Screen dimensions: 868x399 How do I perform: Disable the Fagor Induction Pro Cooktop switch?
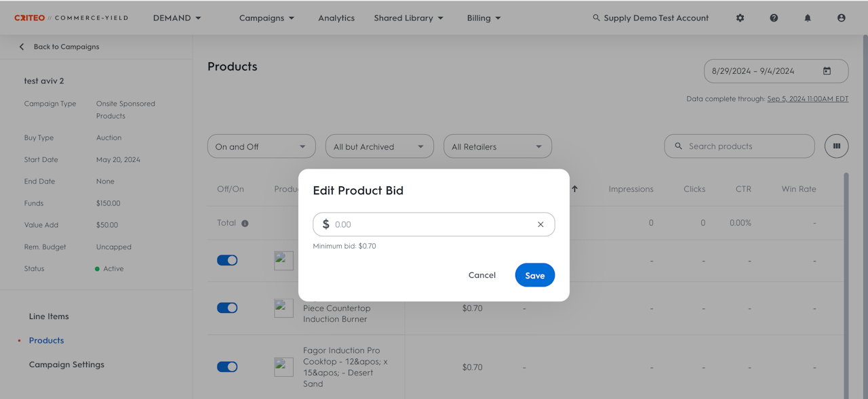pos(227,367)
